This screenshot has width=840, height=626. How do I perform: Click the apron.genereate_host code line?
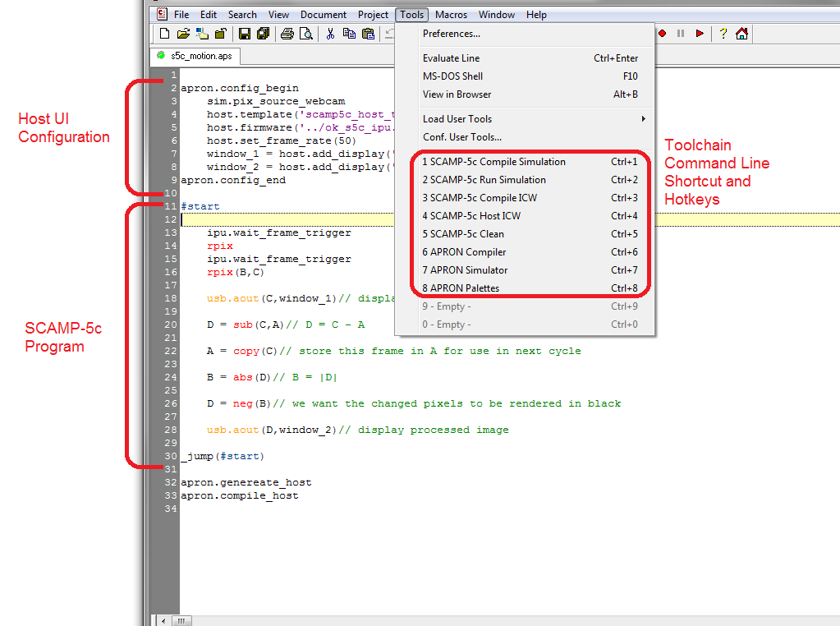pos(246,482)
